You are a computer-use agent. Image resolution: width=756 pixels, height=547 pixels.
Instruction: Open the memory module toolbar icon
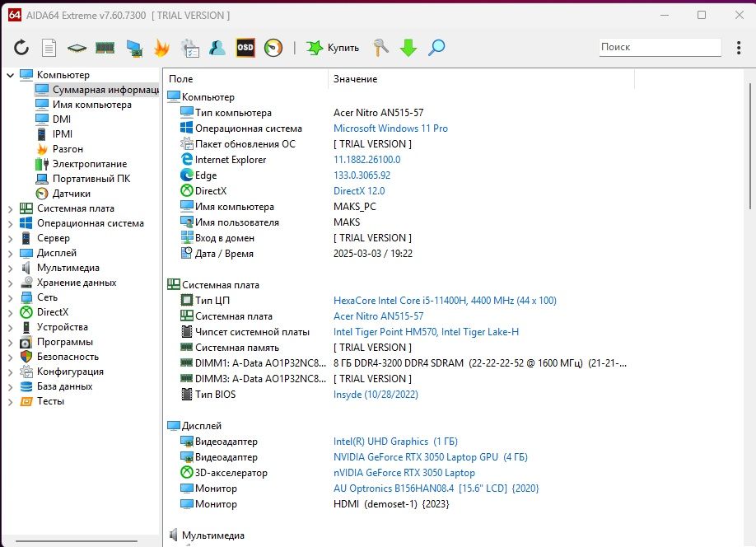point(105,47)
